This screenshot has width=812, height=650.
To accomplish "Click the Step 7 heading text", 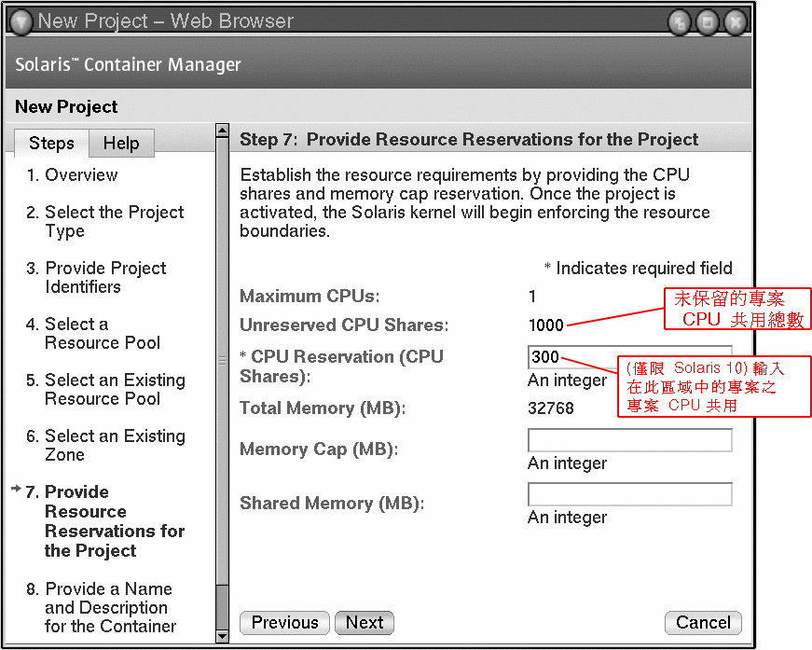I will [469, 139].
